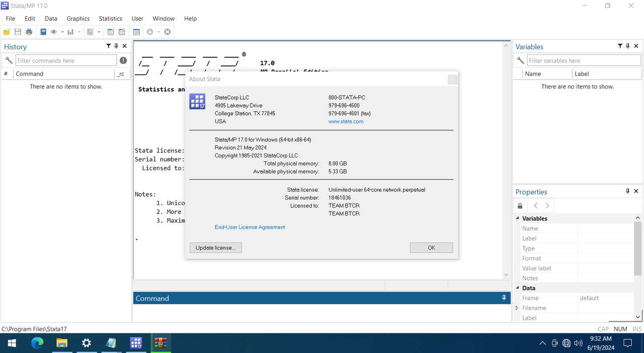Open the Window menu

[x=164, y=19]
